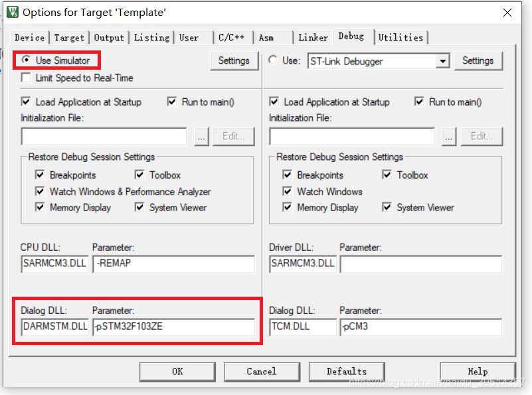Click simulator Initialization File field

pyautogui.click(x=104, y=136)
